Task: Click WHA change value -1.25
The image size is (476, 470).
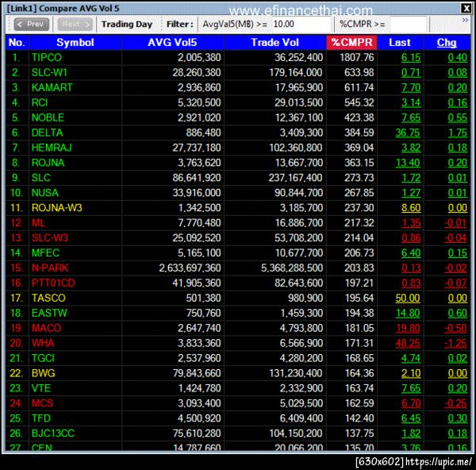Action: click(x=455, y=343)
